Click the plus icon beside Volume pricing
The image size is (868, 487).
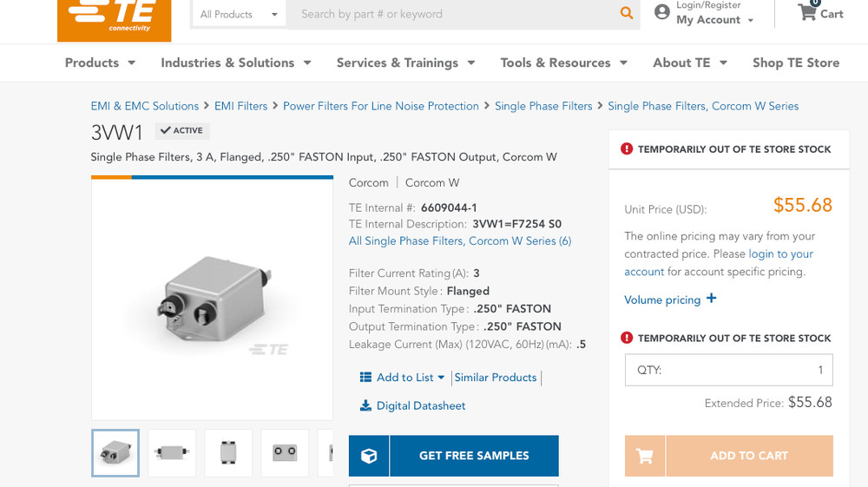click(x=712, y=299)
